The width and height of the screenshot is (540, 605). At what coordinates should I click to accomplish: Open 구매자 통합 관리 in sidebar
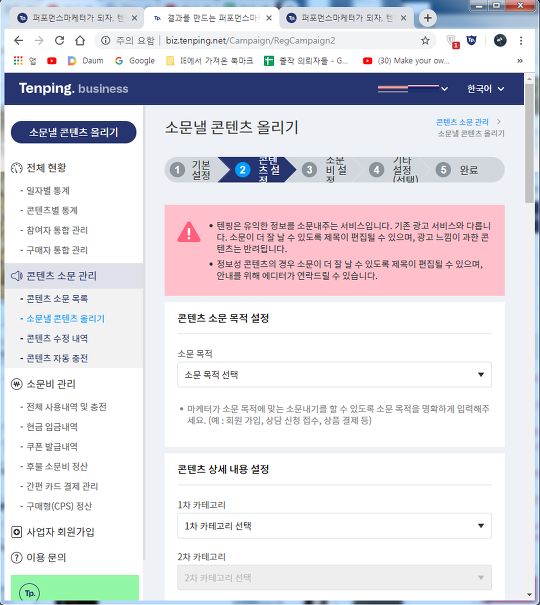[x=57, y=250]
